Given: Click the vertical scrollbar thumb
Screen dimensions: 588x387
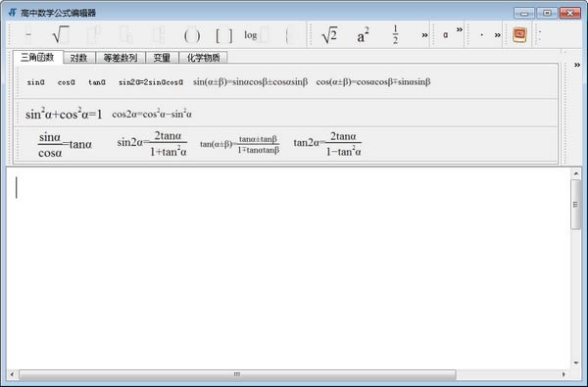Looking at the screenshot, I should (575, 205).
